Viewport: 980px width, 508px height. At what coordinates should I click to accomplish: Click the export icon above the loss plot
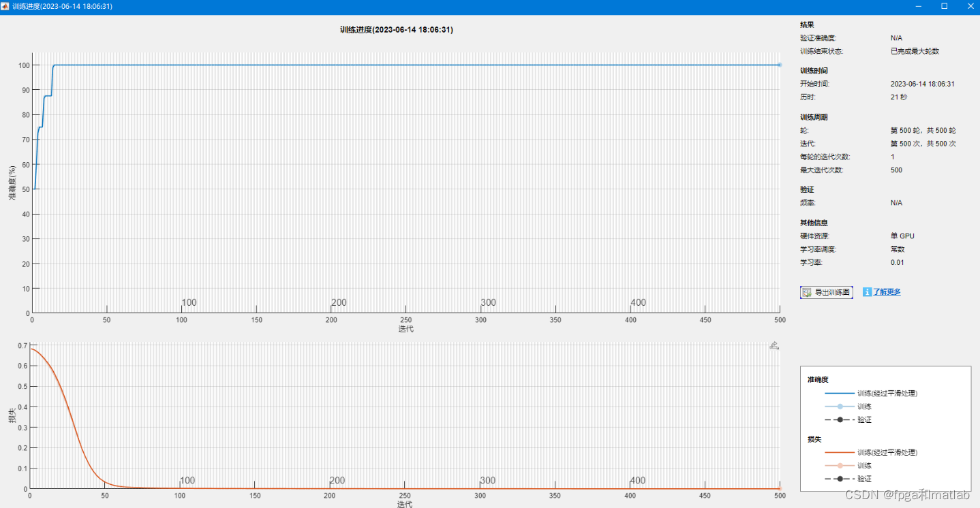click(x=774, y=346)
